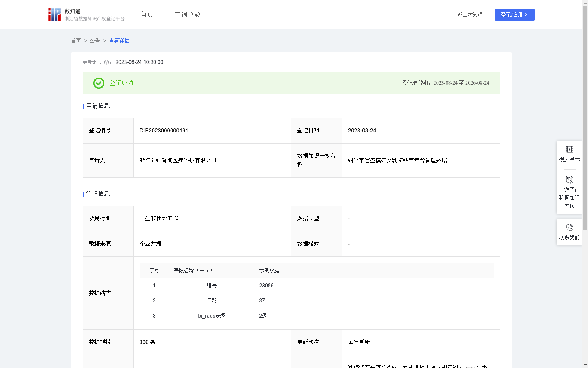The image size is (588, 368).
Task: Select registration number DIP2023000000191
Action: [x=164, y=131]
